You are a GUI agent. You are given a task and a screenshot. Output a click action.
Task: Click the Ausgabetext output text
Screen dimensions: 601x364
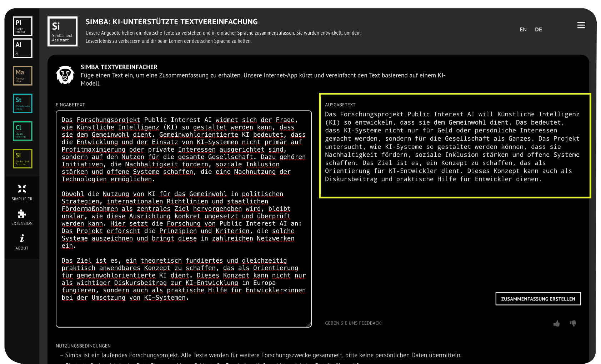(x=452, y=147)
